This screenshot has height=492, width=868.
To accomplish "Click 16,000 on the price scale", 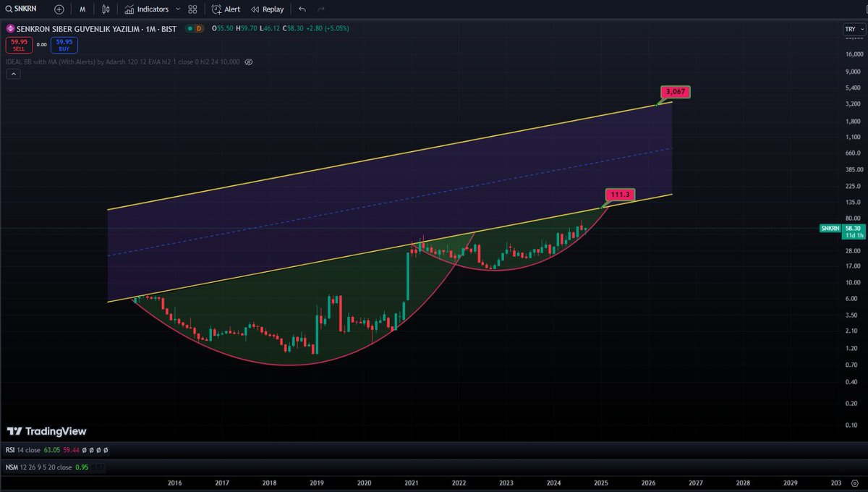I will (854, 54).
